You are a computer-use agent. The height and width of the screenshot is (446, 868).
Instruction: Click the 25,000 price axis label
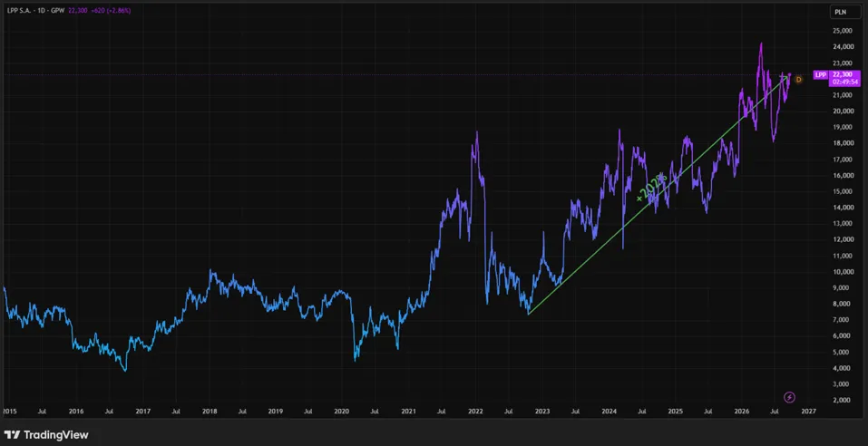[x=842, y=31]
